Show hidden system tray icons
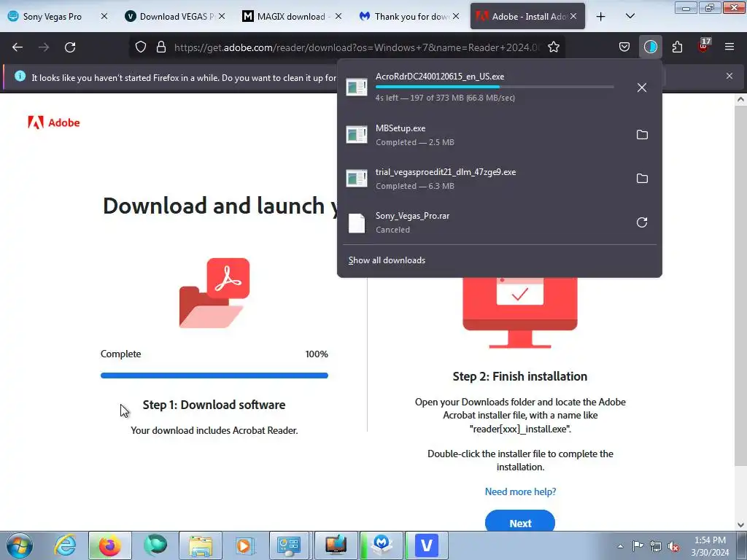This screenshot has height=560, width=747. click(620, 546)
